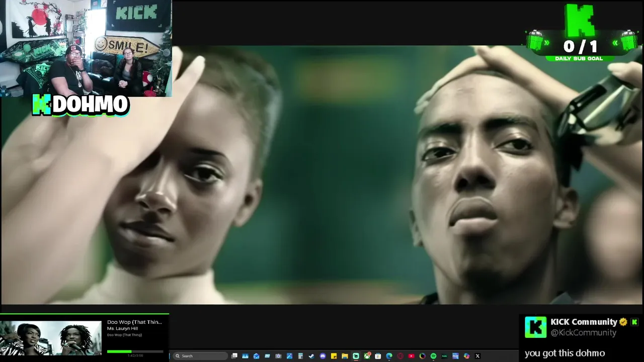
Task: Click the green Kick badge after verified mark
Action: click(634, 322)
